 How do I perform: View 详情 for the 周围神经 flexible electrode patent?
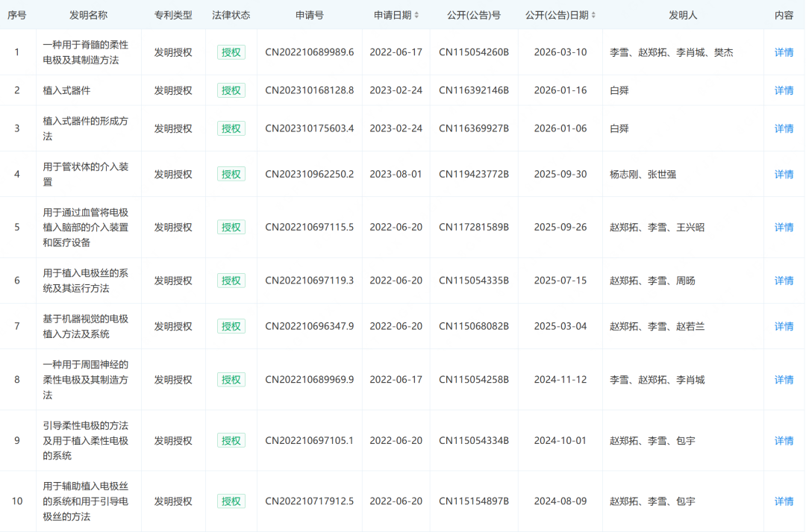tap(784, 380)
